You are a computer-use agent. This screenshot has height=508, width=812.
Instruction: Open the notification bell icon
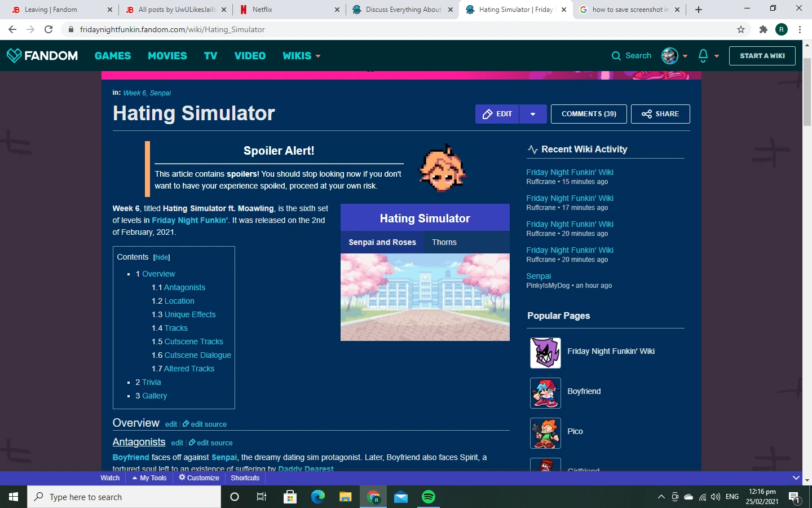[x=703, y=55]
